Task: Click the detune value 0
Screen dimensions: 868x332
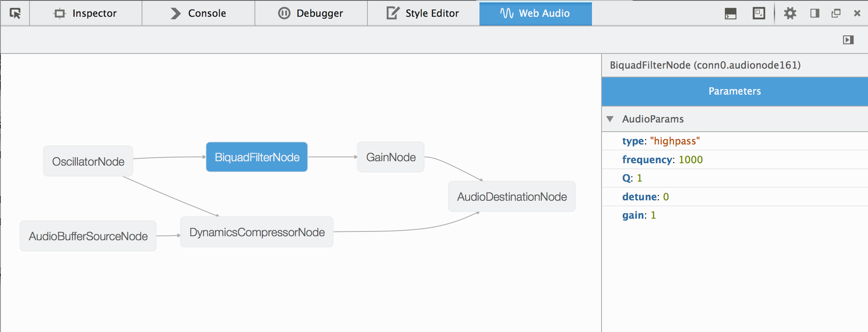Action: pyautogui.click(x=666, y=197)
